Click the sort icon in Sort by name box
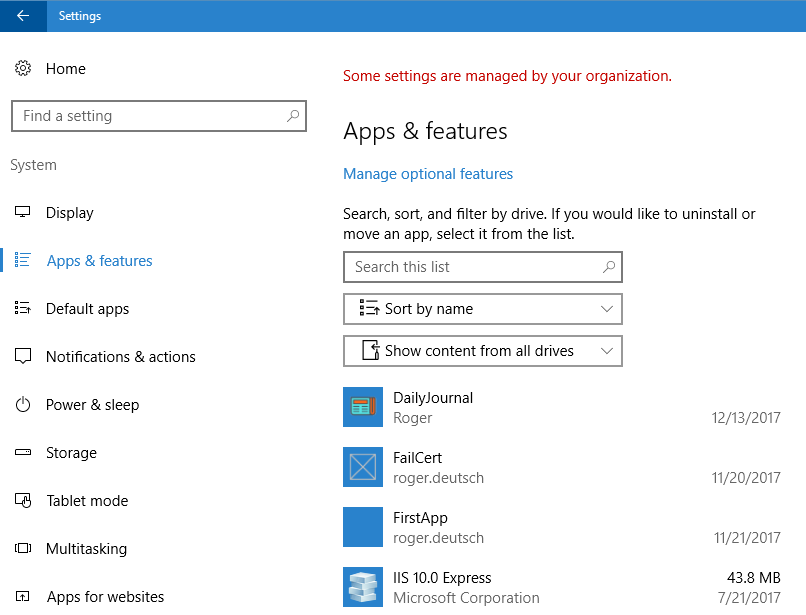Image resolution: width=806 pixels, height=615 pixels. pyautogui.click(x=370, y=308)
